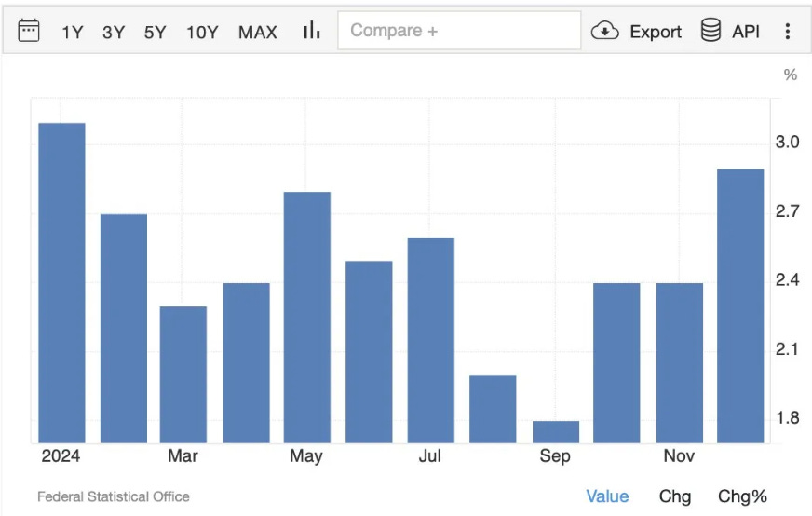Click the Mar x-axis label
Image resolution: width=812 pixels, height=516 pixels.
point(183,455)
